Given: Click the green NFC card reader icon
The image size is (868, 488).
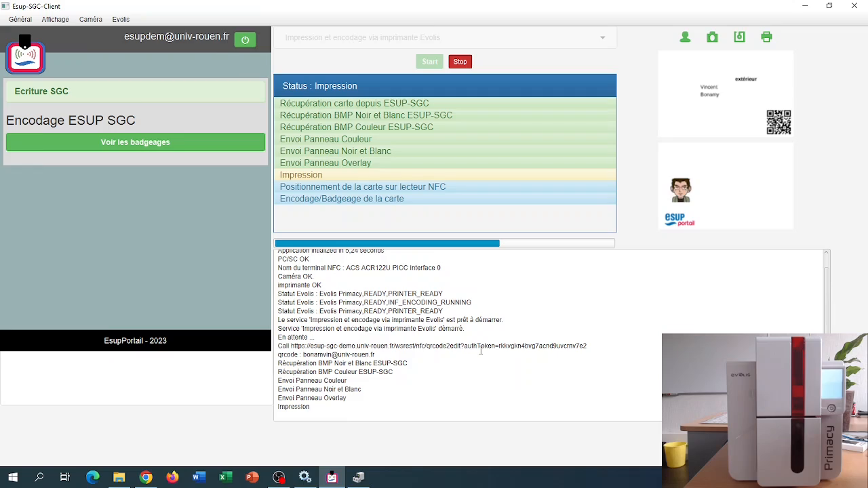Looking at the screenshot, I should tap(739, 37).
